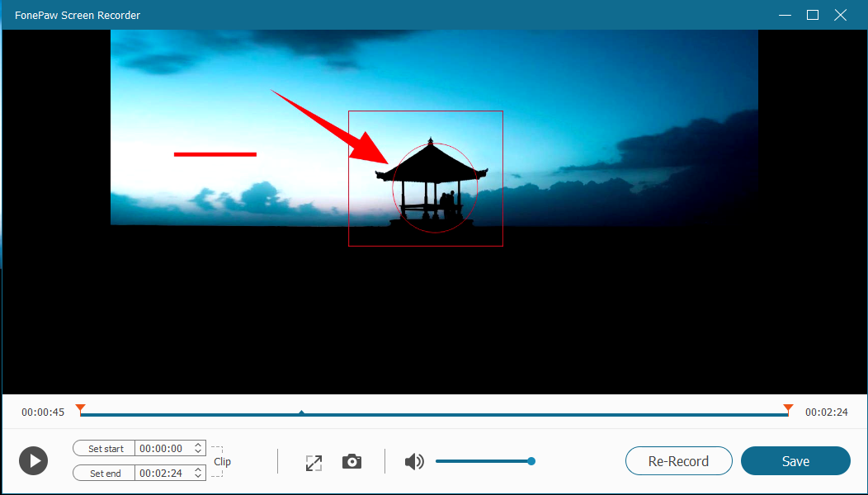
Task: Click the end time stepper arrows
Action: click(198, 473)
